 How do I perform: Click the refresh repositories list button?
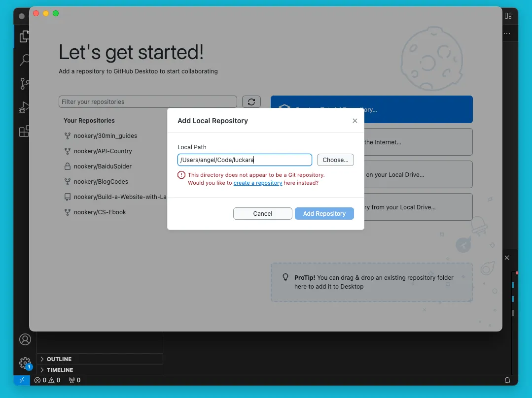tap(251, 102)
